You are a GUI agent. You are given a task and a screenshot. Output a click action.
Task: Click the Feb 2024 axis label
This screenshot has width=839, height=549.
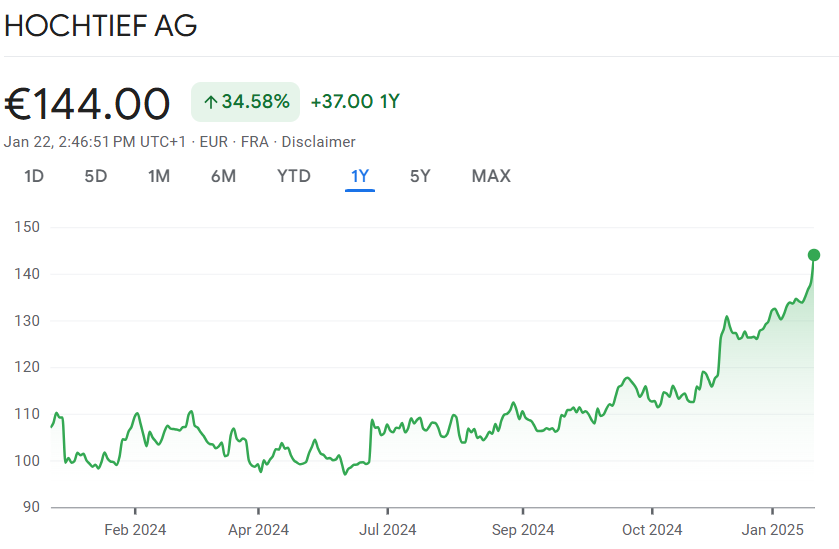[x=135, y=530]
